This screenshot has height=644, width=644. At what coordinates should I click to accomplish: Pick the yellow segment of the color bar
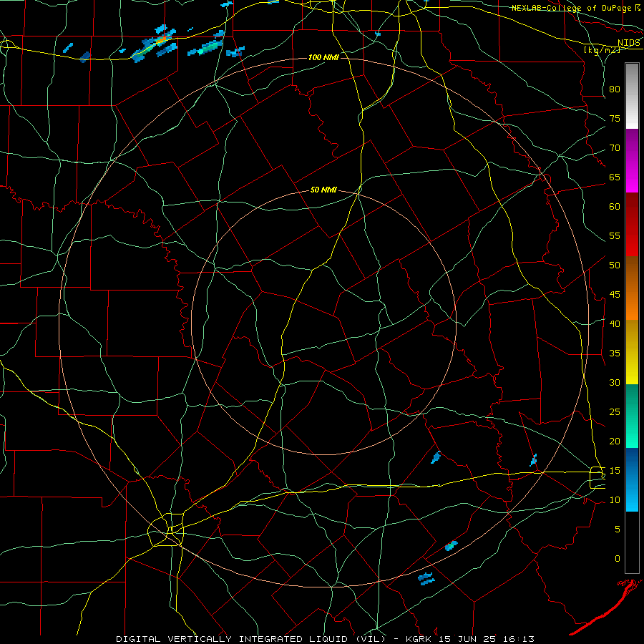tap(632, 352)
